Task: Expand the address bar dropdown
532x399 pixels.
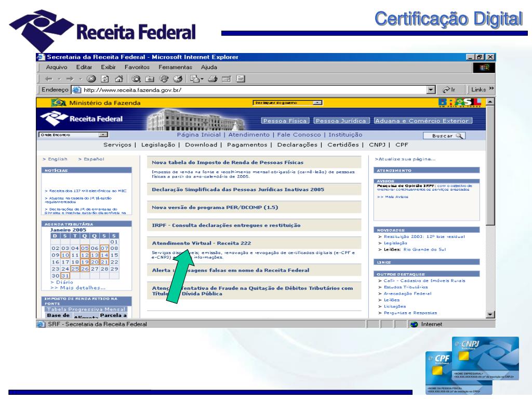Action: click(431, 90)
